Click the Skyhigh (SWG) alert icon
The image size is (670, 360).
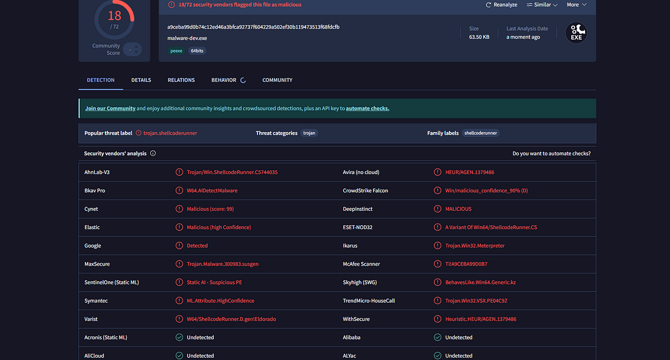tap(437, 282)
